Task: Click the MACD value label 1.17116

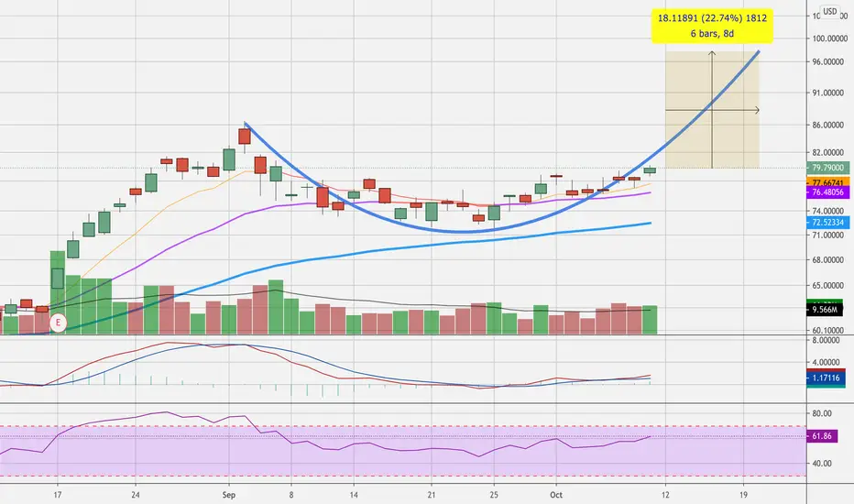Action: click(826, 378)
